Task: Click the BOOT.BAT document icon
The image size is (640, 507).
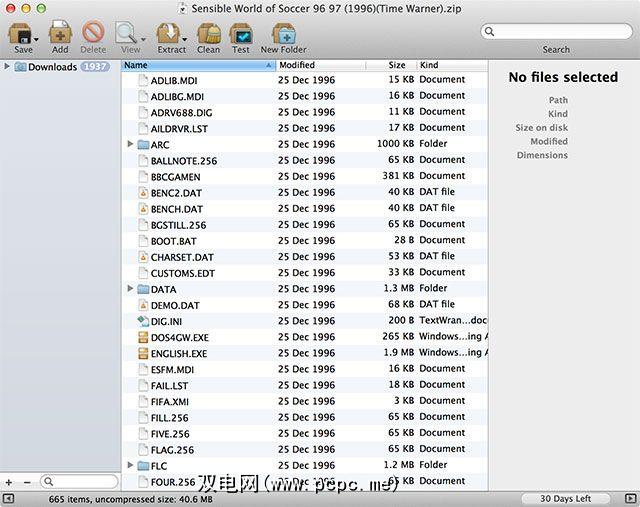Action: [x=143, y=241]
